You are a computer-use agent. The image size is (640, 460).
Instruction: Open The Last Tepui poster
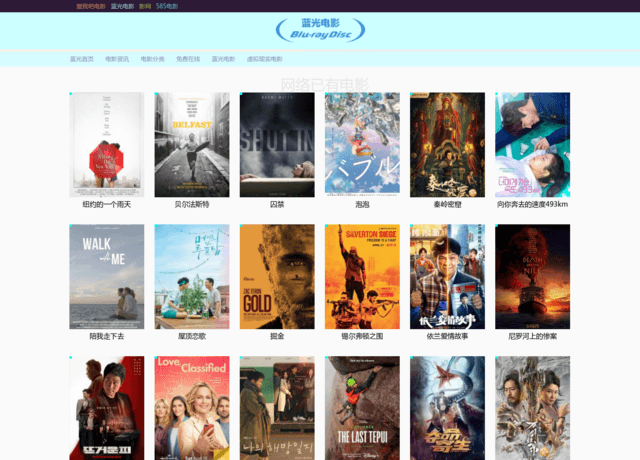pos(362,408)
